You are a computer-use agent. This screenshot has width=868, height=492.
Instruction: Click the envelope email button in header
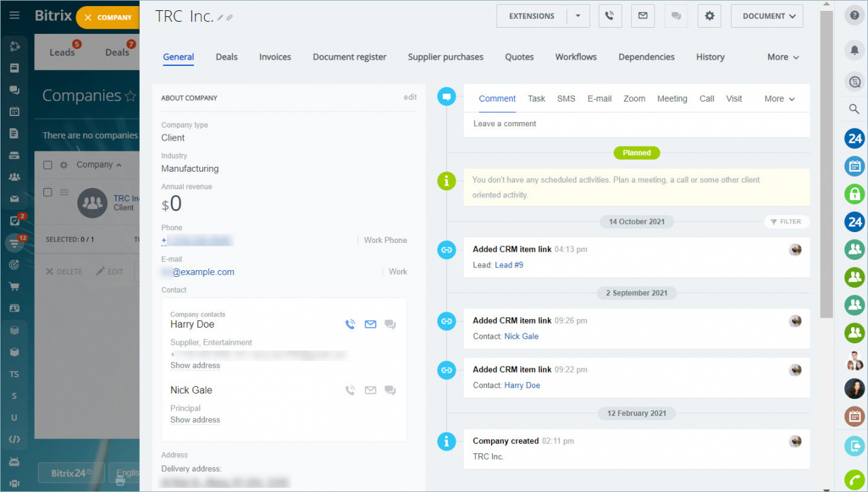click(x=643, y=16)
